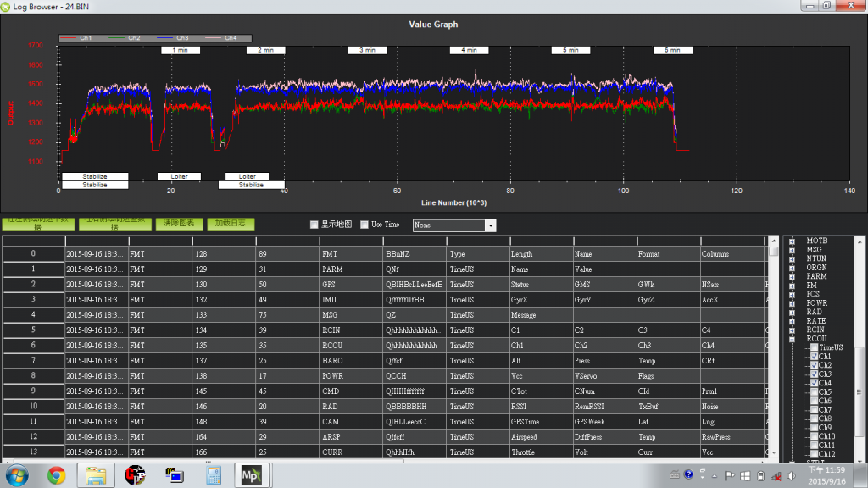Click the 1 min timeline marker
868x488 pixels.
pos(181,50)
